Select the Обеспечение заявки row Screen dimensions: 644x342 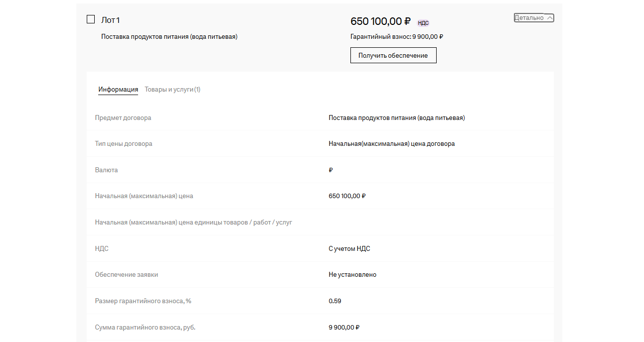coord(127,275)
